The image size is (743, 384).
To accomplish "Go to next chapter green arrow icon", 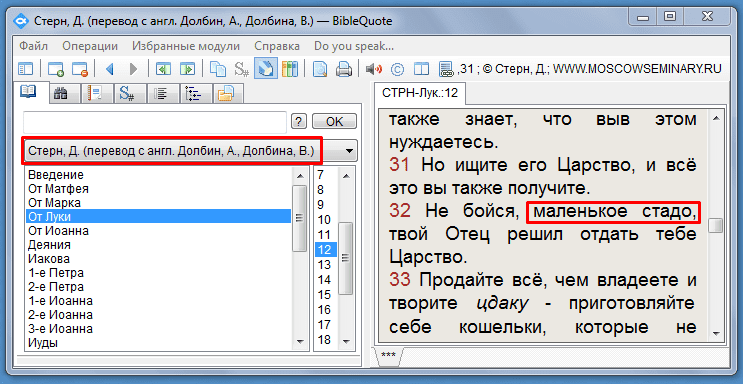I will point(188,69).
